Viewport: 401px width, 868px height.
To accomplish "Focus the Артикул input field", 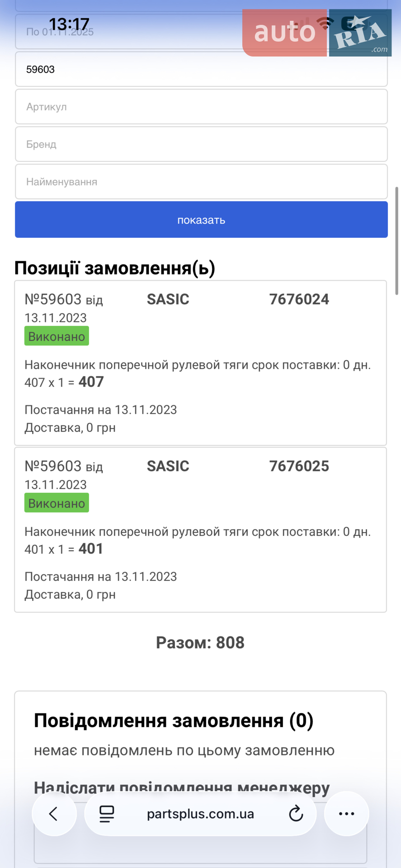I will click(x=201, y=107).
